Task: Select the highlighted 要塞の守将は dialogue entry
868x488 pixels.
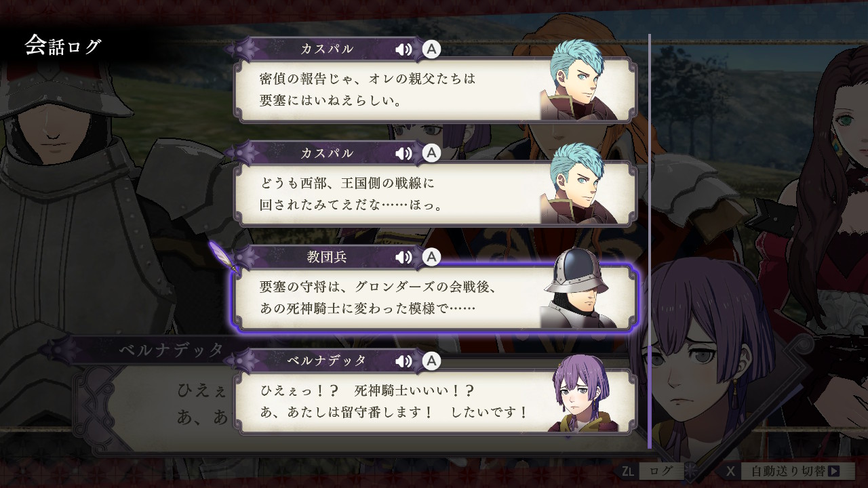Action: click(435, 297)
